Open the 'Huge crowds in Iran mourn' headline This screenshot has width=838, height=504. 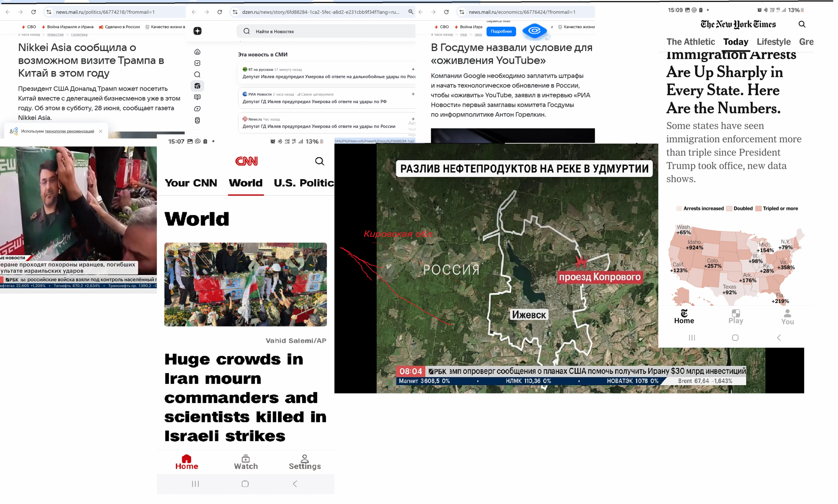pos(246,397)
